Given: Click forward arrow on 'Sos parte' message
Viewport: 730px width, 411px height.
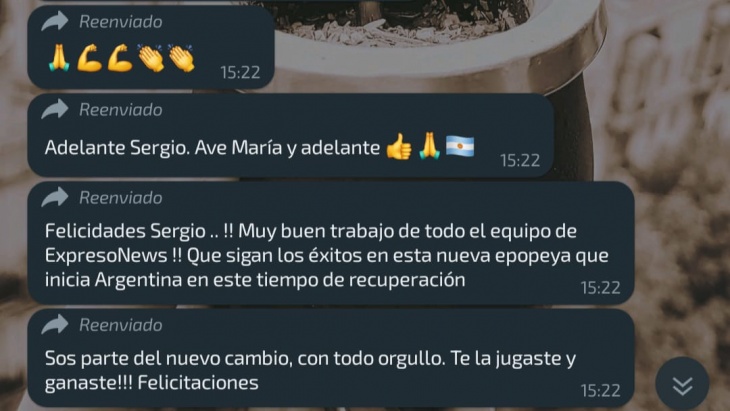Looking at the screenshot, I should click(55, 324).
